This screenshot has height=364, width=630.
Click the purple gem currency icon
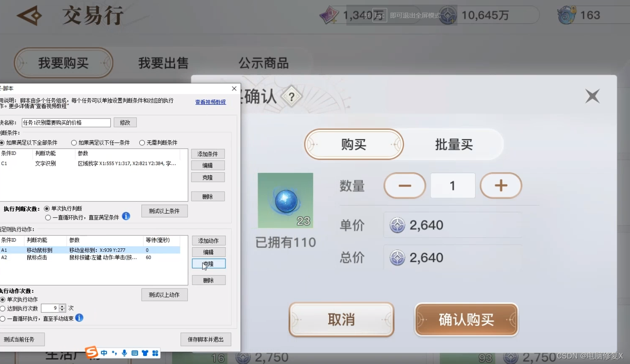point(329,15)
